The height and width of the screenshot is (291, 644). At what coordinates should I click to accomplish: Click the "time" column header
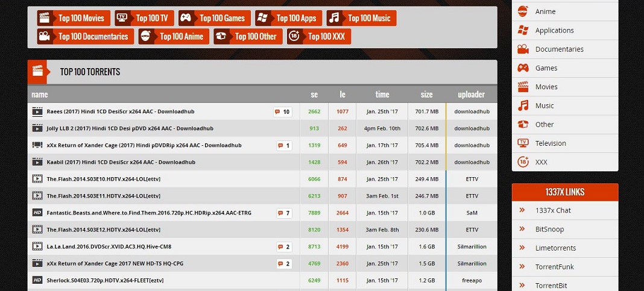[x=382, y=95]
